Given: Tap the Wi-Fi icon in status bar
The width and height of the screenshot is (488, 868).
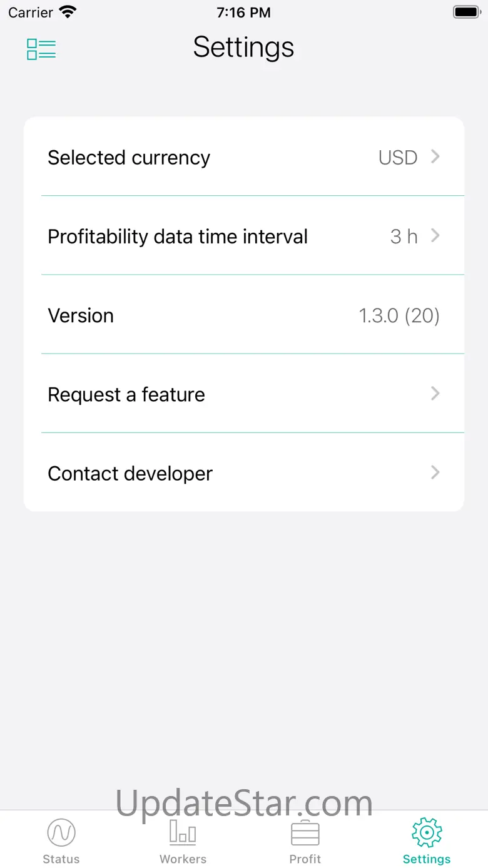Looking at the screenshot, I should (67, 12).
